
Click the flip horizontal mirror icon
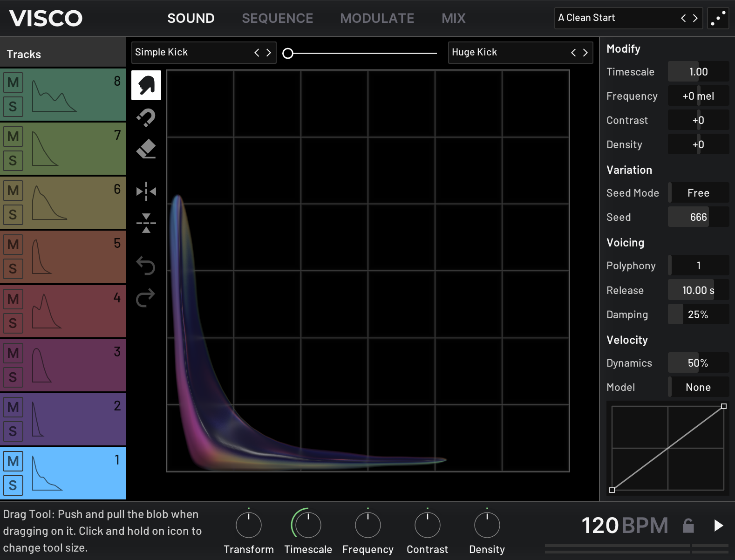pyautogui.click(x=146, y=191)
